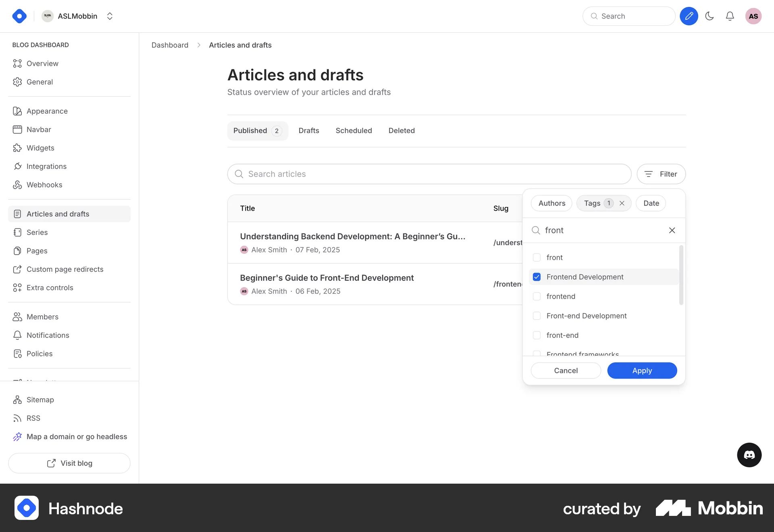Check the frontend tag checkbox
The width and height of the screenshot is (774, 532).
pyautogui.click(x=537, y=296)
